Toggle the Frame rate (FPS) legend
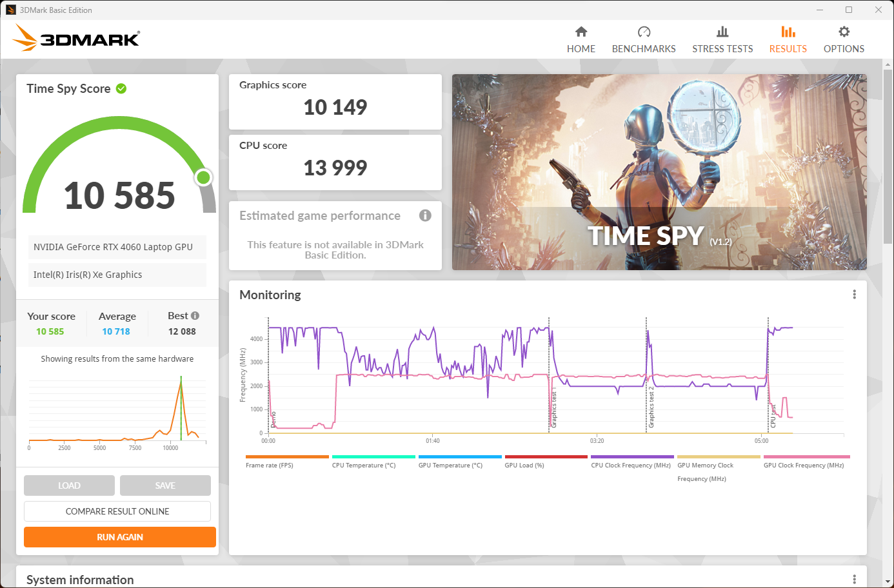This screenshot has width=894, height=588. [287, 462]
